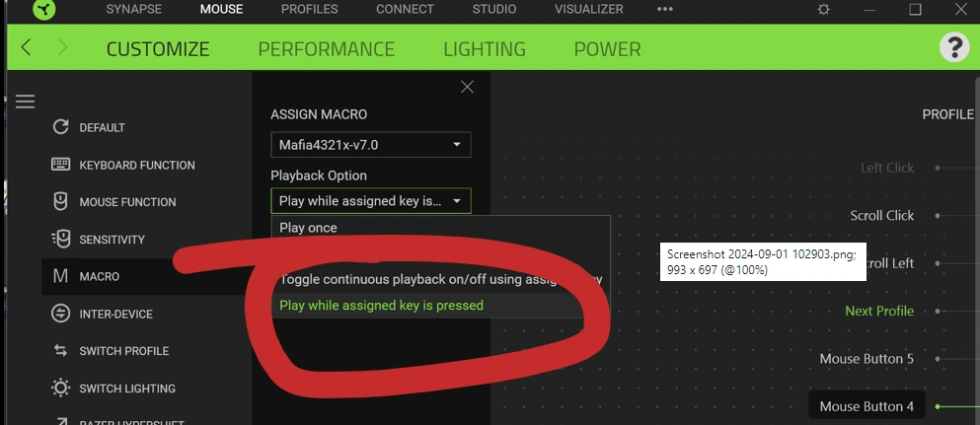Click the Scroll Click button mapping

[x=882, y=216]
